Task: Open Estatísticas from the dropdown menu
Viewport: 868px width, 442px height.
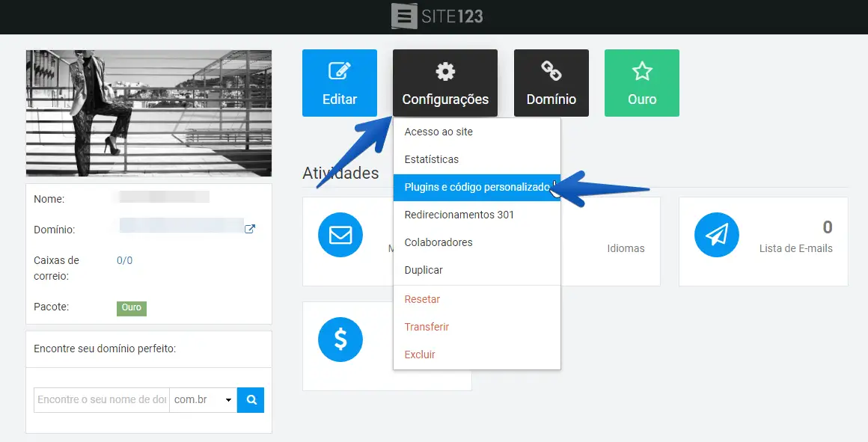Action: pyautogui.click(x=432, y=159)
